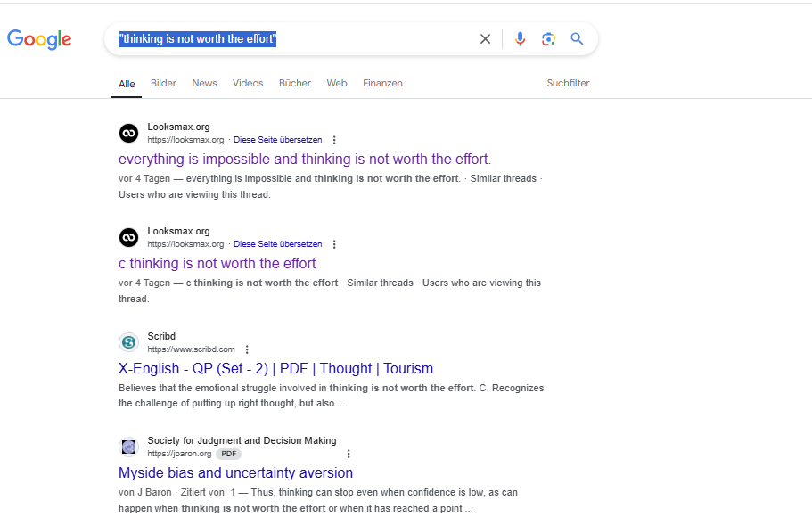This screenshot has width=812, height=517.
Task: Open more options for 'everything is impossible' result
Action: tap(334, 140)
